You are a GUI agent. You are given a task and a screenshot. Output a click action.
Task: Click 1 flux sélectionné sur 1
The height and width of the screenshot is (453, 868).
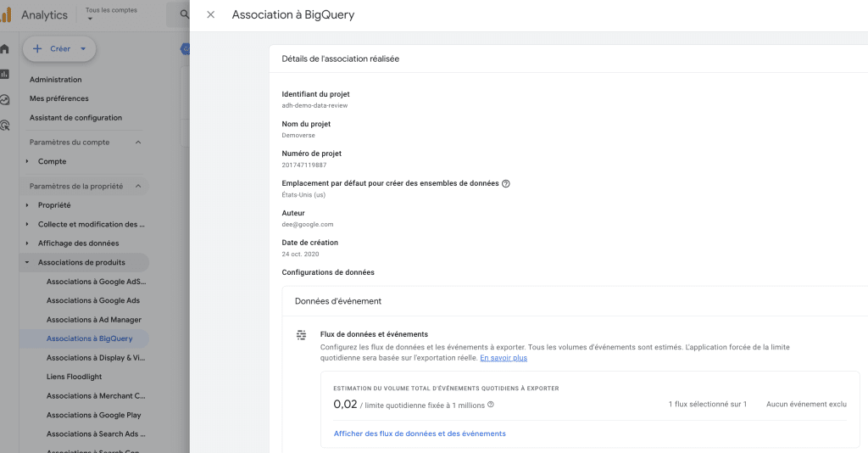708,405
